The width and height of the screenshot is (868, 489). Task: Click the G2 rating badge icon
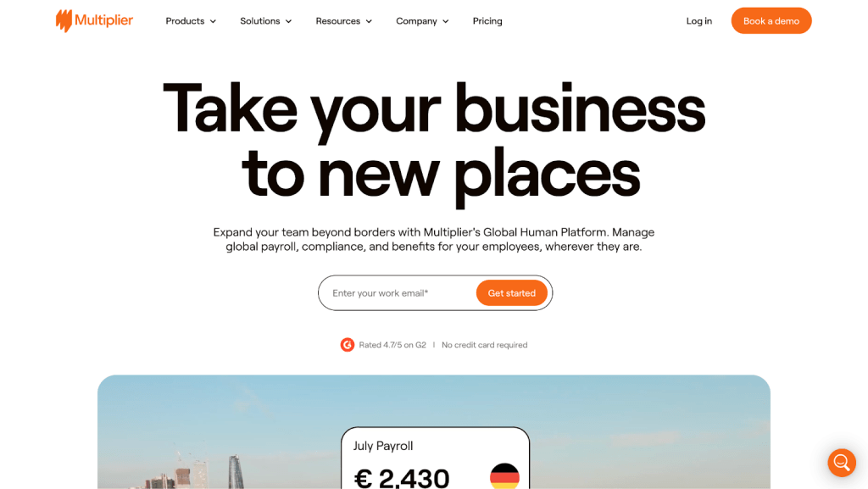[347, 345]
